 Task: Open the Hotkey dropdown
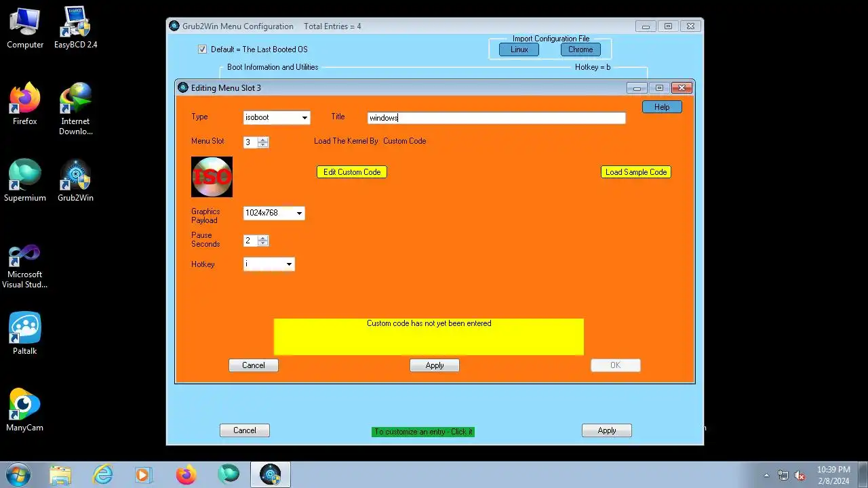(x=269, y=264)
